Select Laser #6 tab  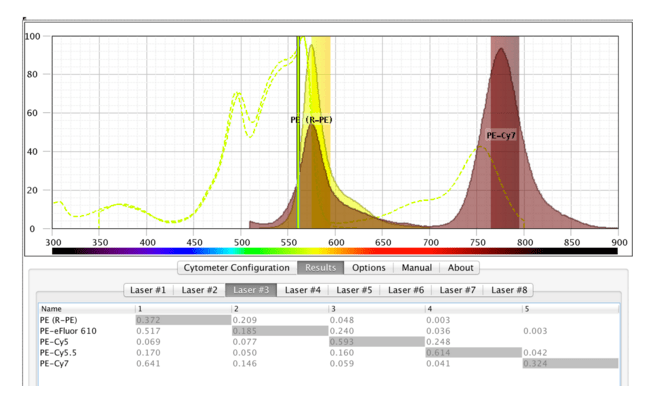coord(406,290)
